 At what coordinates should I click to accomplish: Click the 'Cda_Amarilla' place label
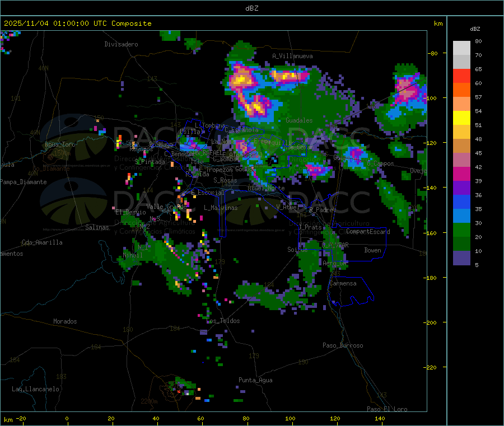point(42,242)
